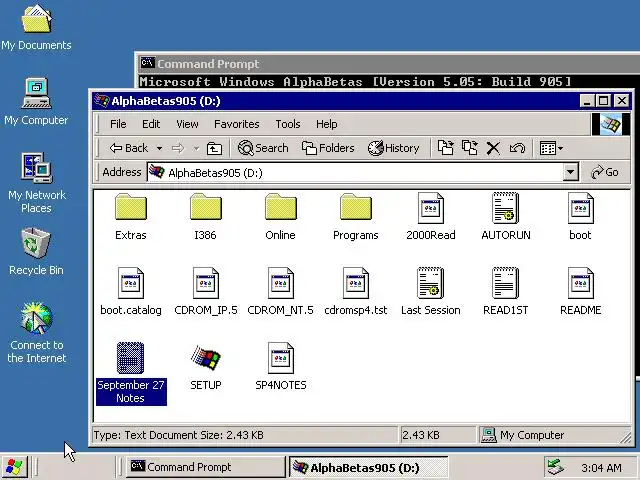
Task: Click the Undo toolbar icon
Action: [x=517, y=148]
